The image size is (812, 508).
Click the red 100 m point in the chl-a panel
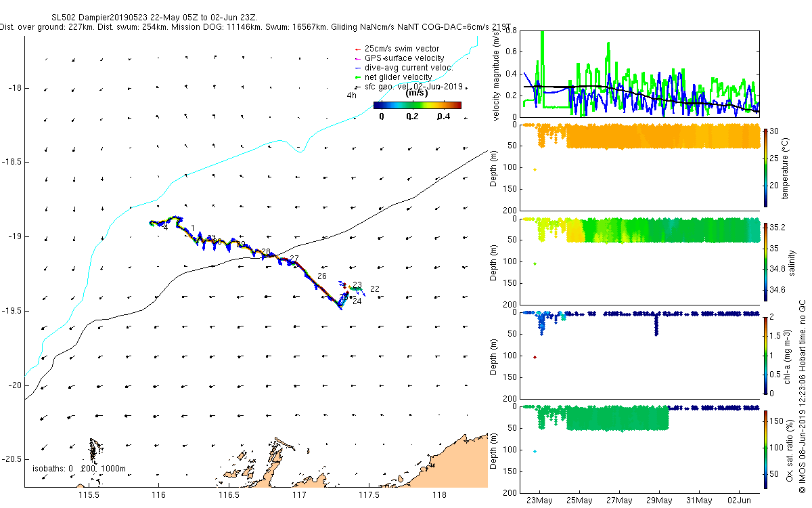535,357
